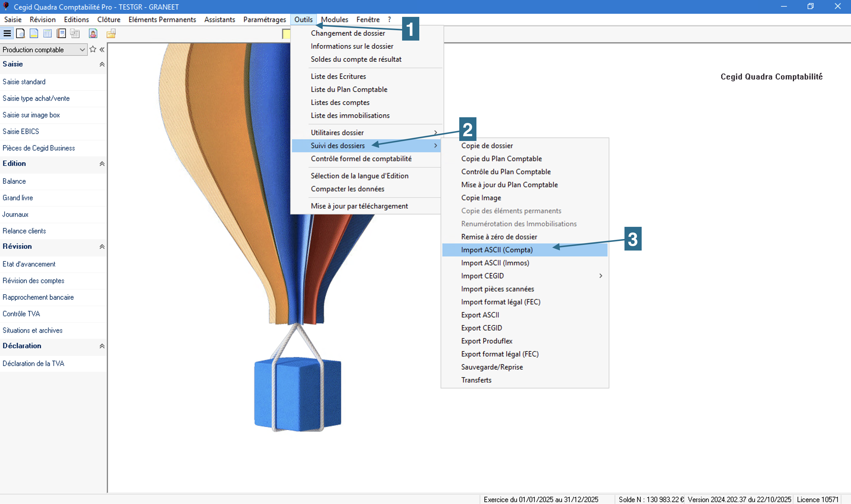Screen dimensions: 851x504
Task: Open the Paramétrages menu
Action: coord(264,20)
